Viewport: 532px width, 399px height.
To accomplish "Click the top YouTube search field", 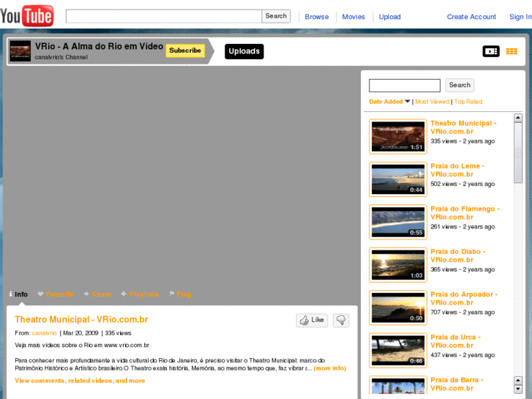I will pyautogui.click(x=164, y=16).
